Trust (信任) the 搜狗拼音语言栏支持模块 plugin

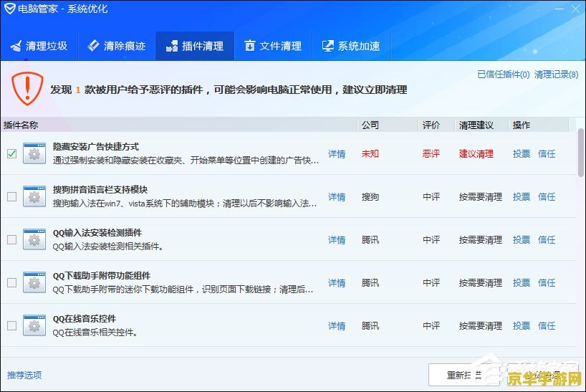[547, 196]
